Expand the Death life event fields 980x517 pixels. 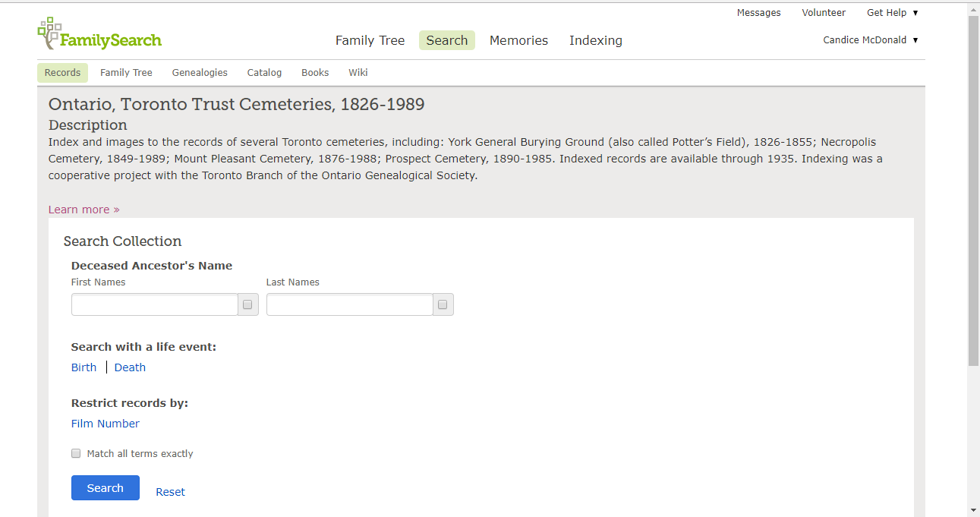tap(130, 367)
